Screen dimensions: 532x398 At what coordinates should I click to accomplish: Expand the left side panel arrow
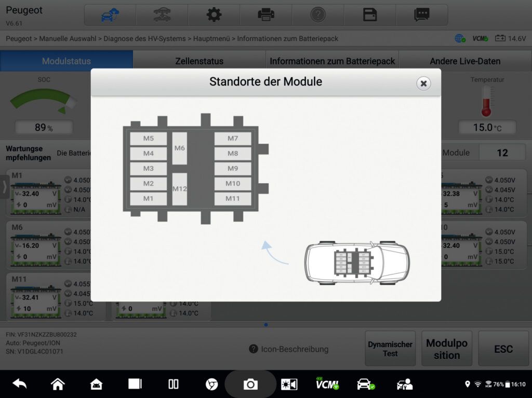(x=5, y=187)
